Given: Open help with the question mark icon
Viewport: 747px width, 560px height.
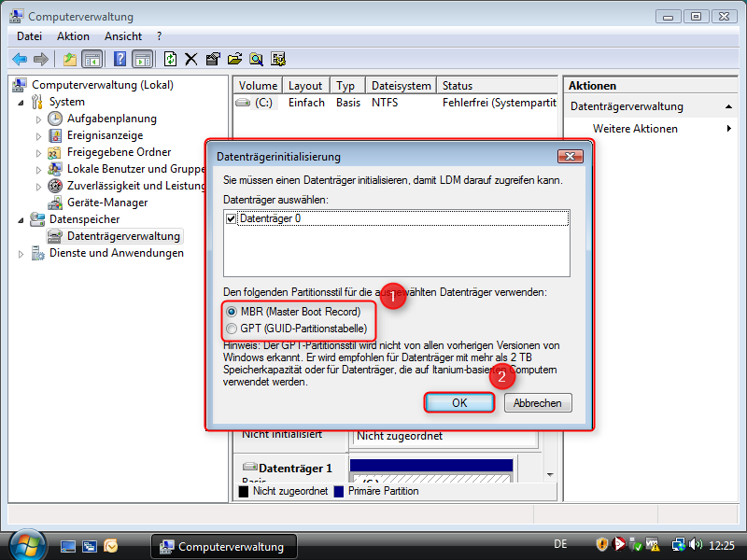Looking at the screenshot, I should point(120,60).
